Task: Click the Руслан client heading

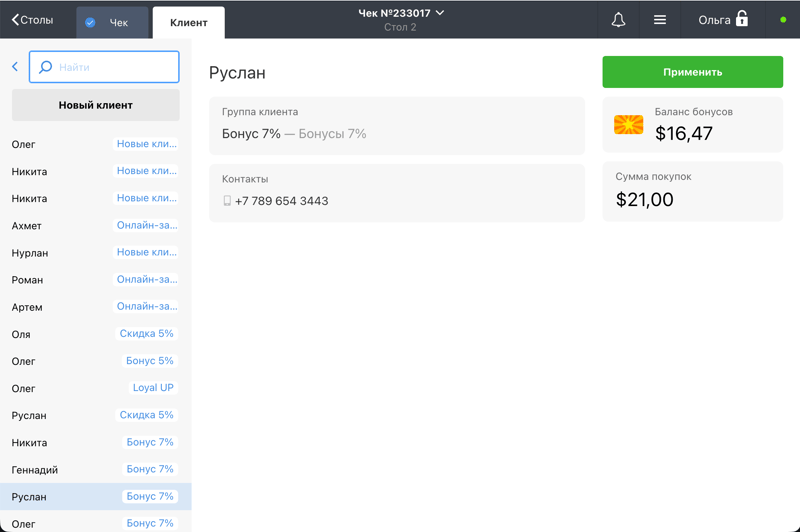Action: tap(237, 73)
